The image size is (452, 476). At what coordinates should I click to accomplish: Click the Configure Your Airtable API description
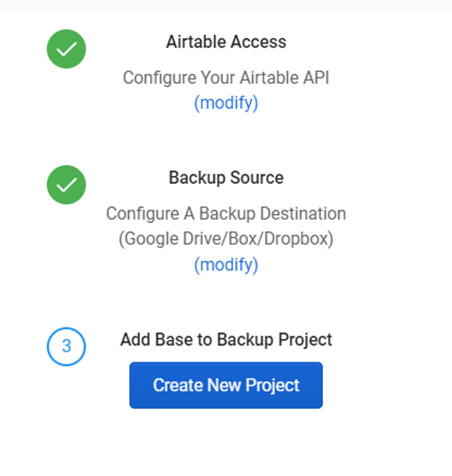(226, 78)
